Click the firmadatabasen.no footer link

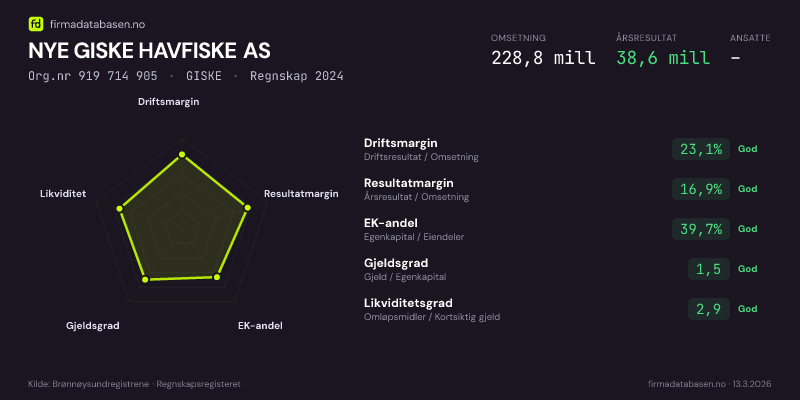(687, 383)
